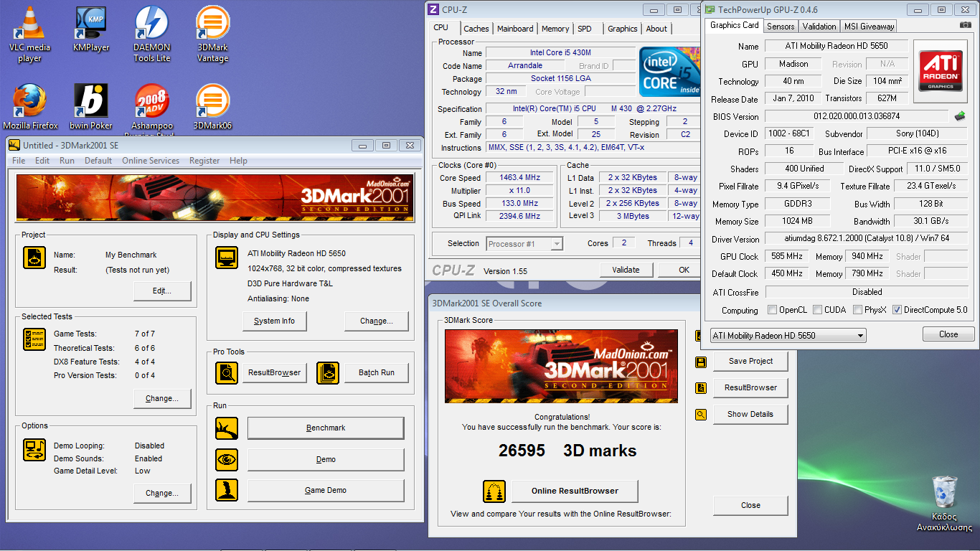Click the Show Details button

(750, 414)
